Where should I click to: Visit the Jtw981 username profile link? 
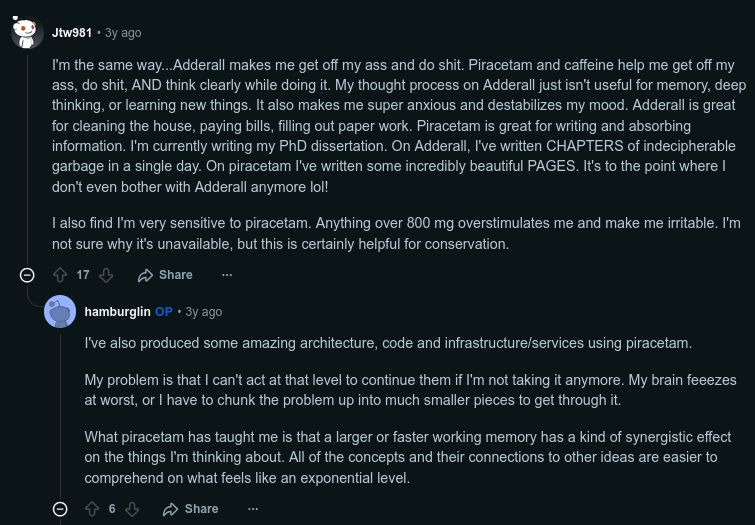tap(72, 32)
